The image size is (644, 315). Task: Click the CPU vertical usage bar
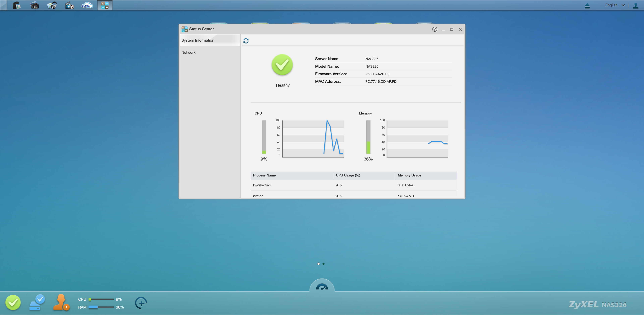point(264,137)
